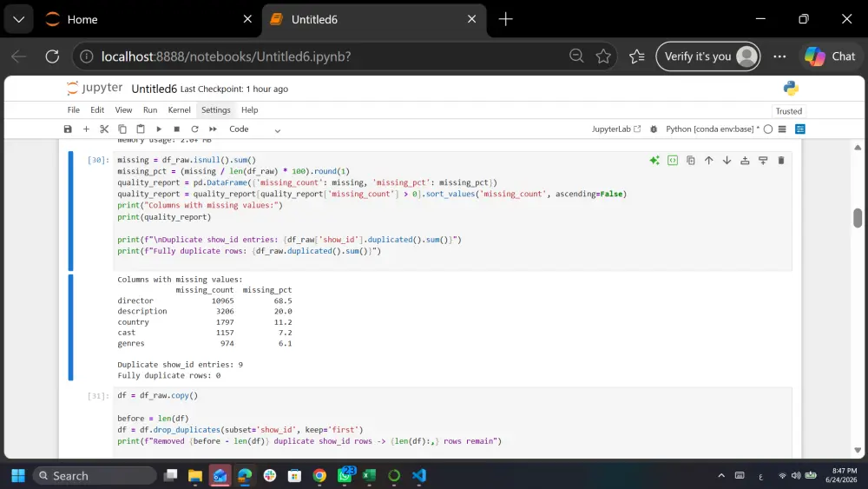868x489 pixels.
Task: Move cell 30 down with the down arrow
Action: [x=727, y=161]
